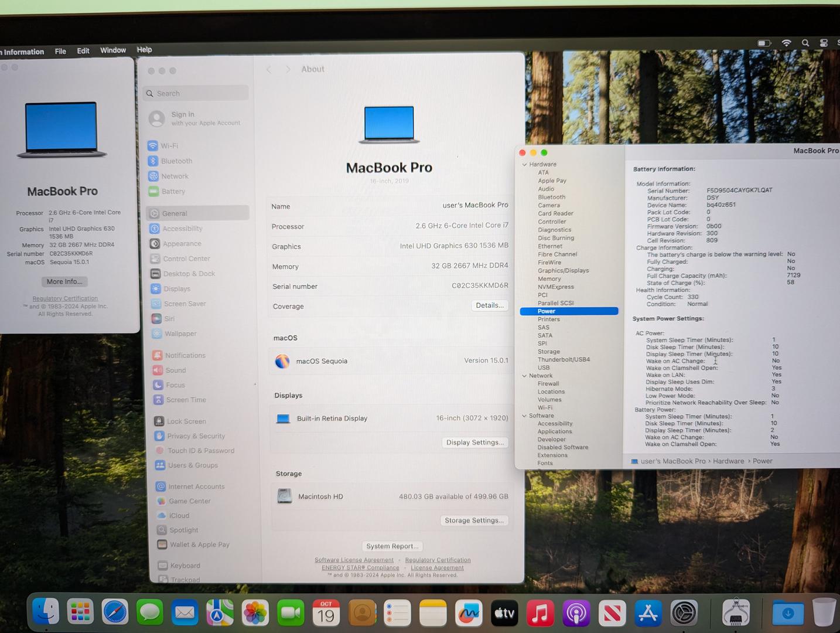Launch Freeform from the dock
Image resolution: width=840 pixels, height=633 pixels.
469,613
